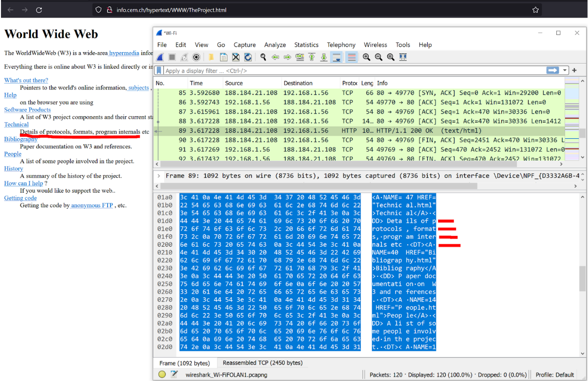
Task: Jump to the last packet icon
Action: pos(324,57)
